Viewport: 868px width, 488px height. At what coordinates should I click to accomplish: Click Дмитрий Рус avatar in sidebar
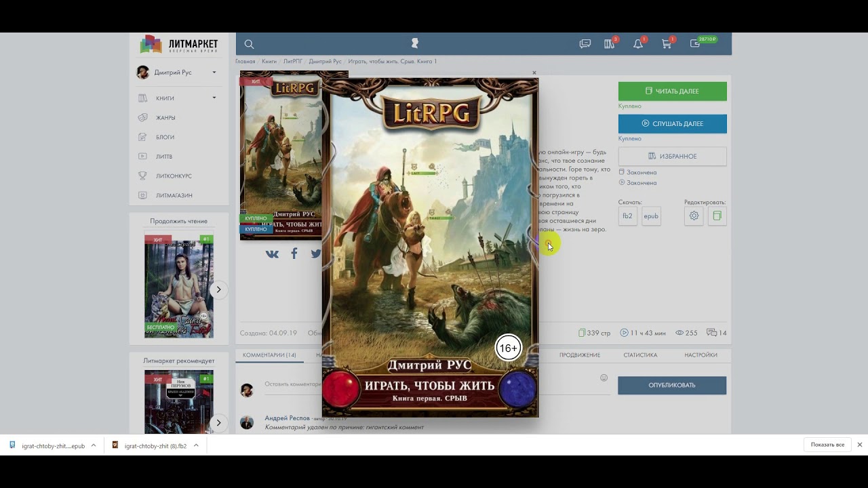(142, 73)
